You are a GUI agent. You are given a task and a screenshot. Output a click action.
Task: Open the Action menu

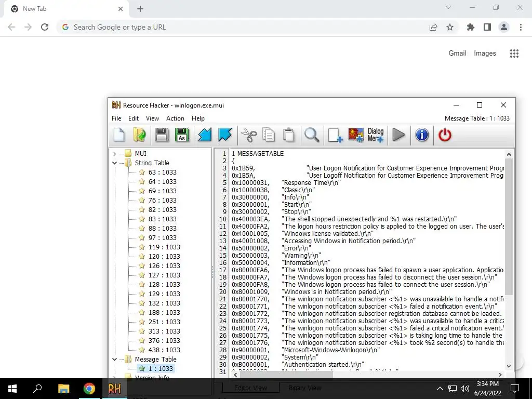[175, 118]
